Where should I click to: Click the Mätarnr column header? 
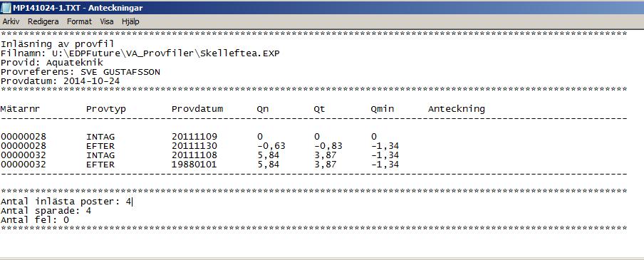click(20, 109)
